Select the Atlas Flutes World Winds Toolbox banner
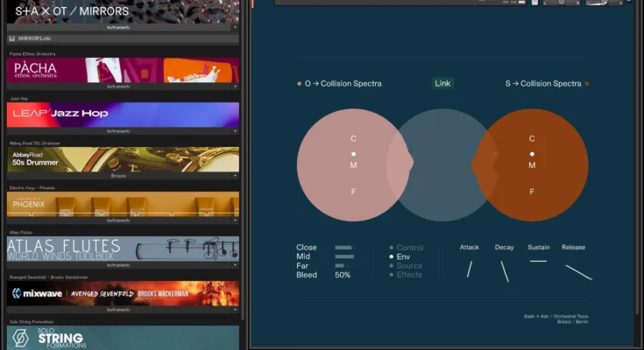Image resolution: width=644 pixels, height=350 pixels. (124, 248)
